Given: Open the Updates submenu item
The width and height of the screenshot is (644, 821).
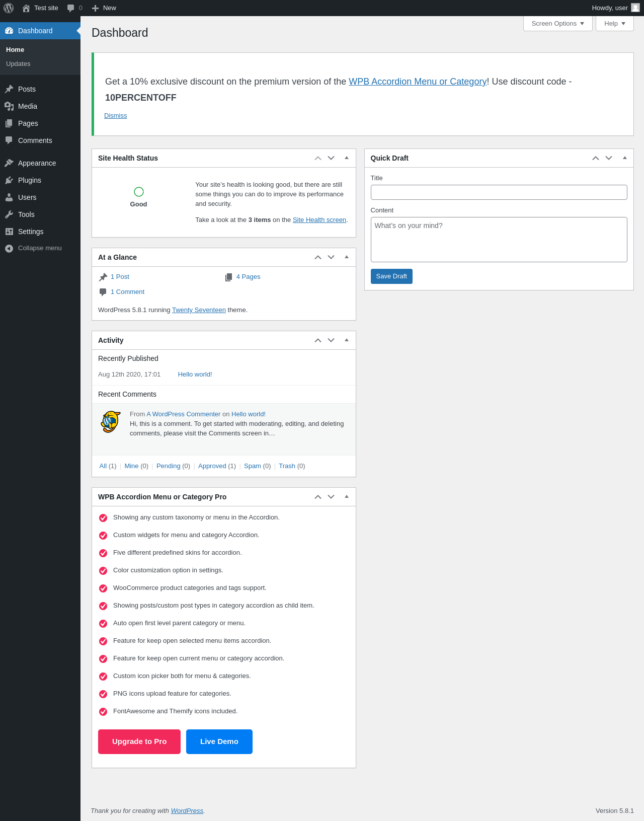Looking at the screenshot, I should 18,64.
